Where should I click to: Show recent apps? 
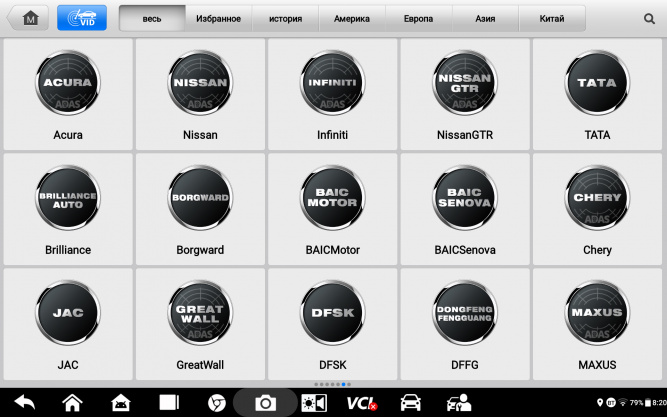point(169,402)
